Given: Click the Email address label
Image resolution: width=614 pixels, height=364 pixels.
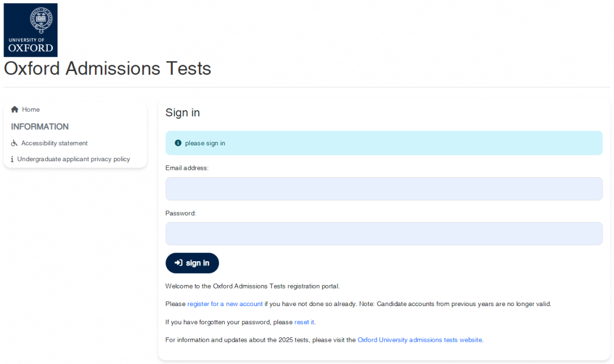Looking at the screenshot, I should [x=187, y=168].
